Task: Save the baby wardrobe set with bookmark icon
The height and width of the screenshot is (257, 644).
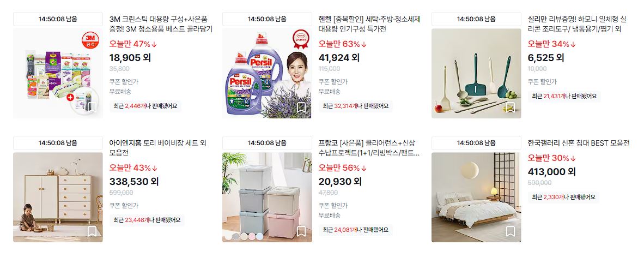Action: tap(92, 231)
